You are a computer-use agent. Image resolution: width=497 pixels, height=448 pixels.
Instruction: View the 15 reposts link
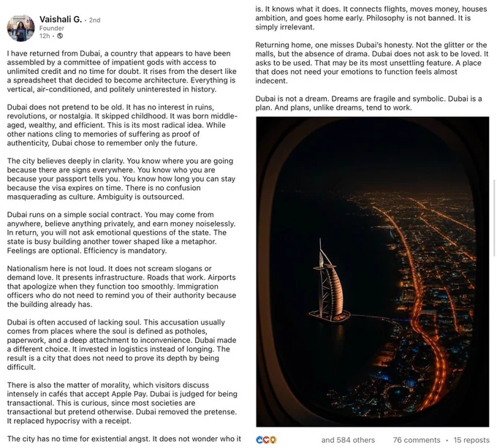point(471,440)
